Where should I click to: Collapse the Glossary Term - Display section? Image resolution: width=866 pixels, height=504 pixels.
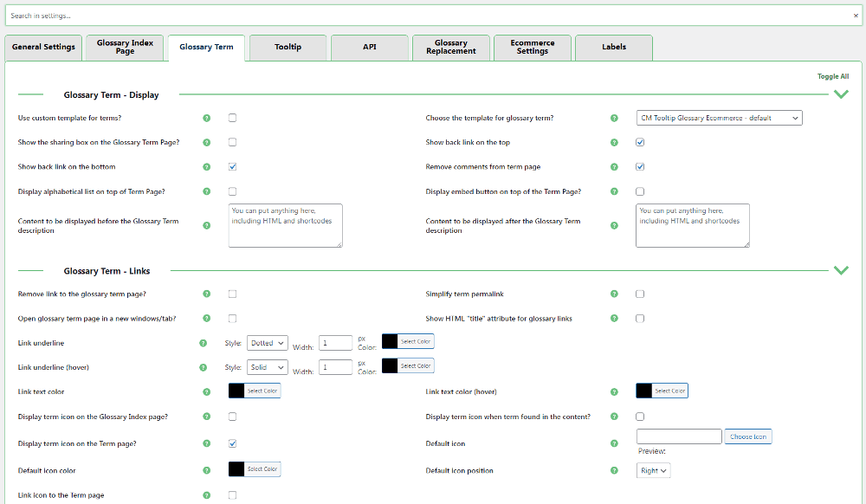click(x=840, y=94)
